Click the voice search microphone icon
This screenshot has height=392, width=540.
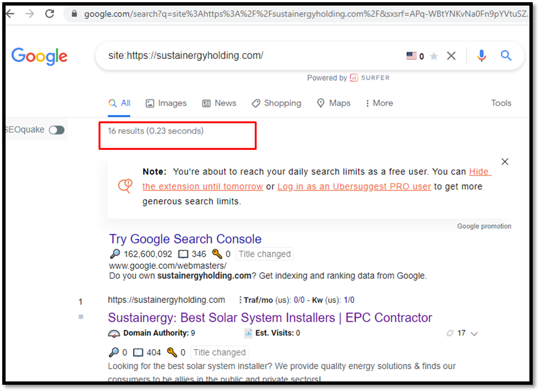481,56
